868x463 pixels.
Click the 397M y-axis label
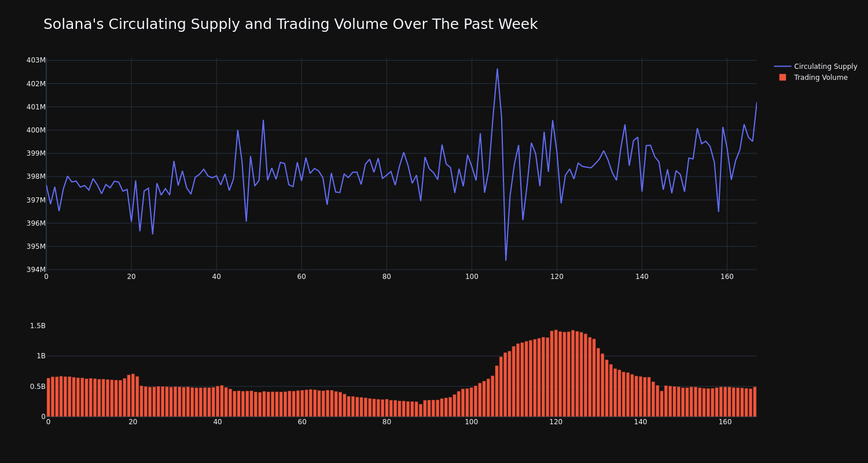36,200
